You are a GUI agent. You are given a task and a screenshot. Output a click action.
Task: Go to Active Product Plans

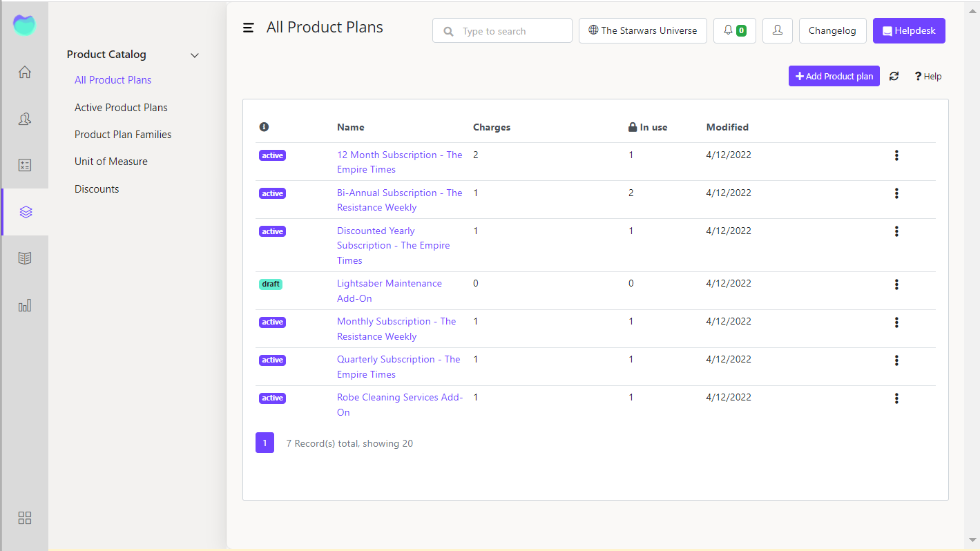click(121, 108)
